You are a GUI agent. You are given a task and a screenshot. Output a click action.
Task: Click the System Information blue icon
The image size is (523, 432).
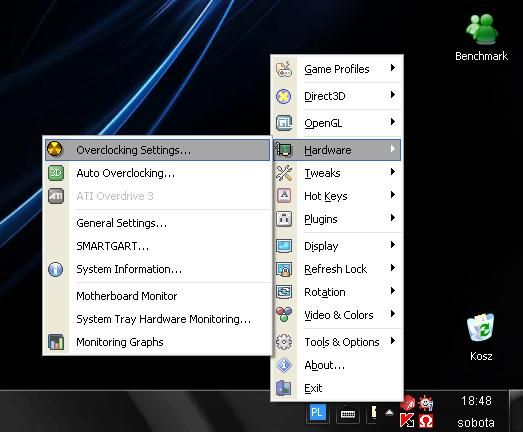56,269
